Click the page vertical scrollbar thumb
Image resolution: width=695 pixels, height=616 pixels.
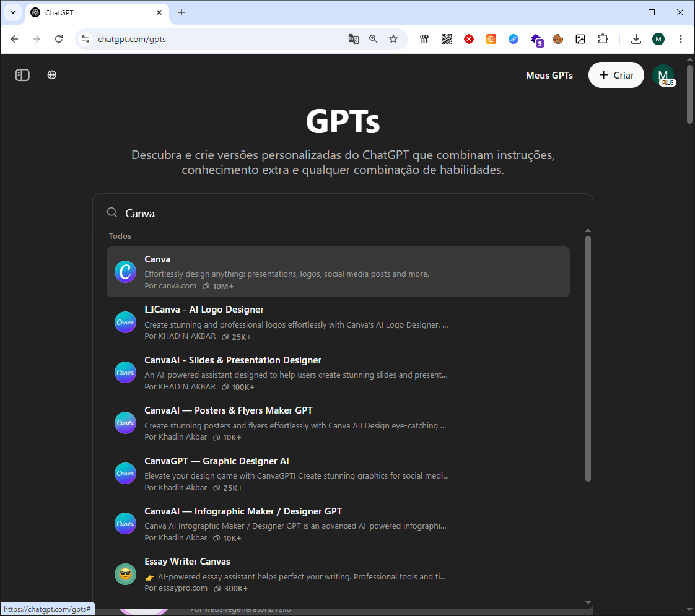tap(689, 94)
